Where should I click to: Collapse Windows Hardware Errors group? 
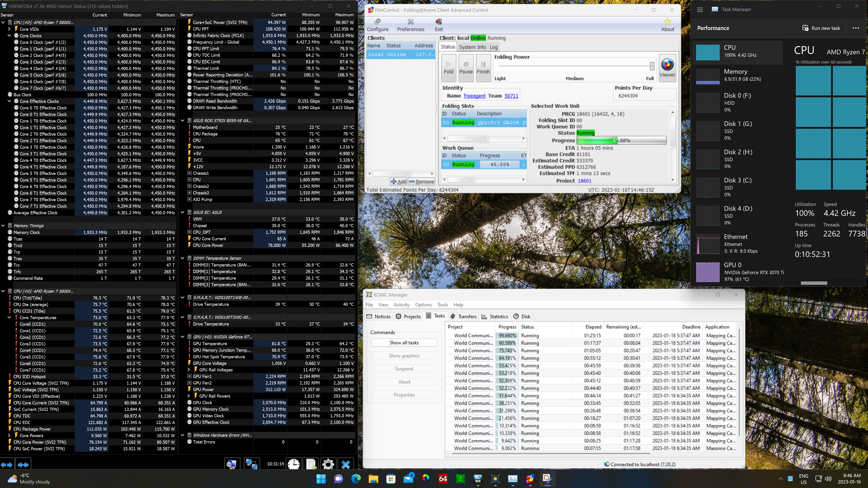pyautogui.click(x=183, y=435)
